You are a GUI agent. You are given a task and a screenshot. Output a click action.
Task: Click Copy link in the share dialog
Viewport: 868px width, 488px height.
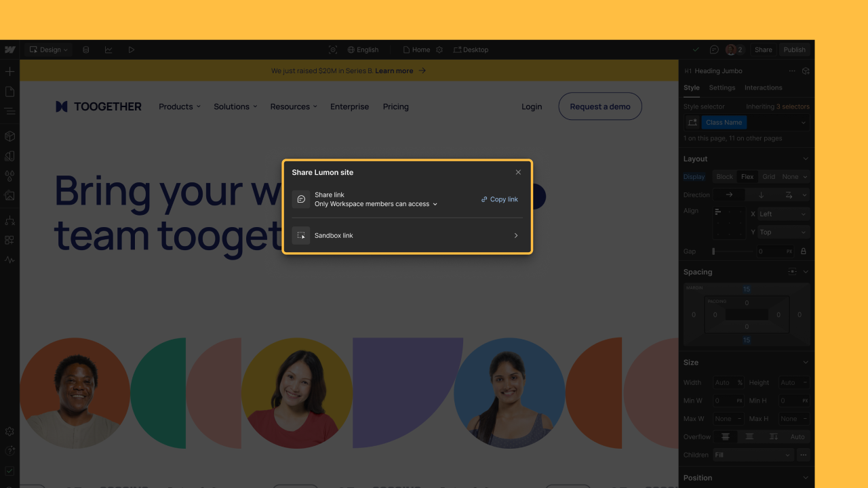[500, 199]
